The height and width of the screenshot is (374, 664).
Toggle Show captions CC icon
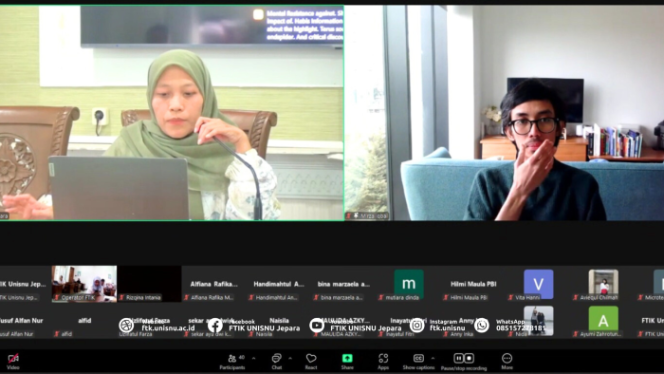click(x=418, y=358)
